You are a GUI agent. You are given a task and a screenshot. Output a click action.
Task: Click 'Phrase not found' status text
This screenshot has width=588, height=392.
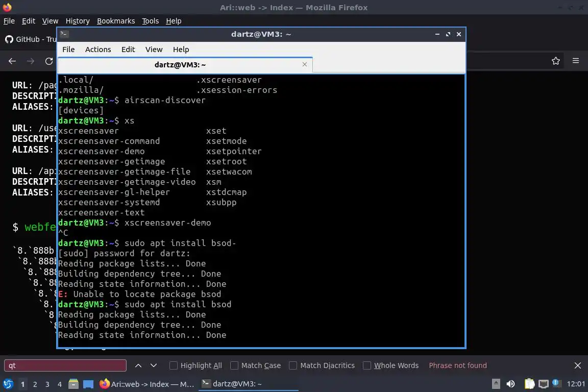tap(457, 365)
